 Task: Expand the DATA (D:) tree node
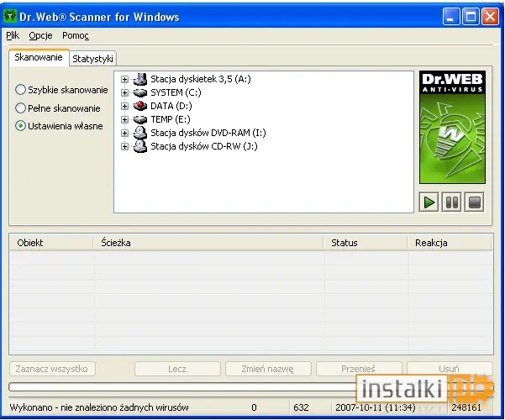tap(124, 106)
